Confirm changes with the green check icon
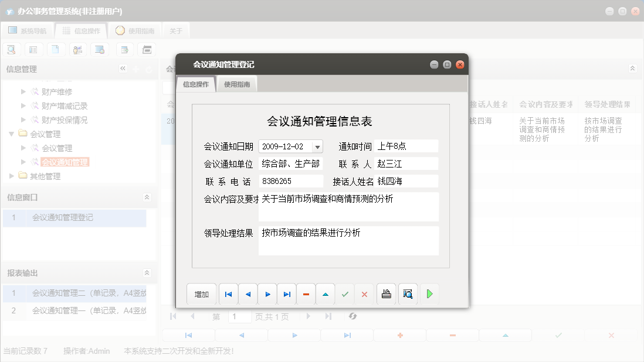The height and width of the screenshot is (362, 644). (x=345, y=294)
